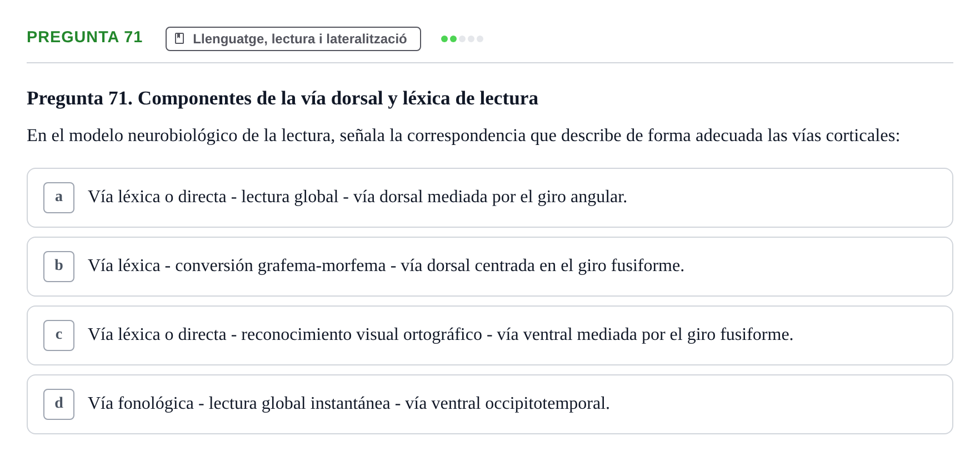
Task: Click the book icon in the topic tag
Action: tap(179, 38)
